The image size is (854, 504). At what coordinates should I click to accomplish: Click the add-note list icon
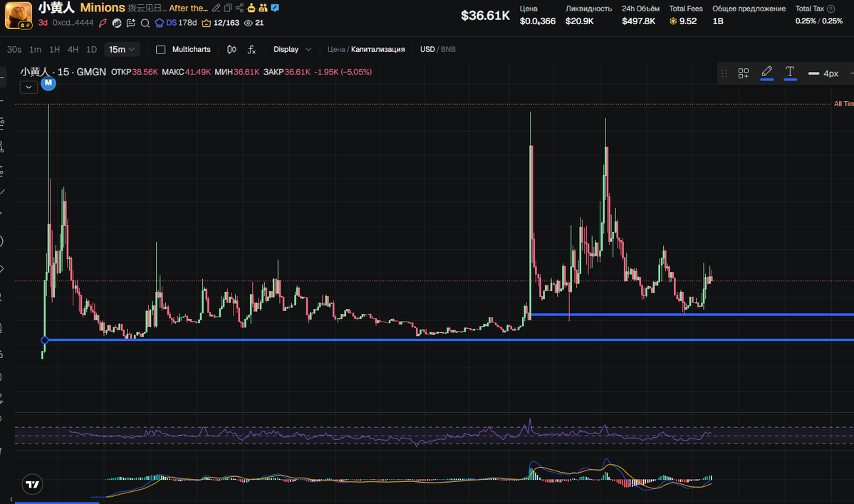131,23
